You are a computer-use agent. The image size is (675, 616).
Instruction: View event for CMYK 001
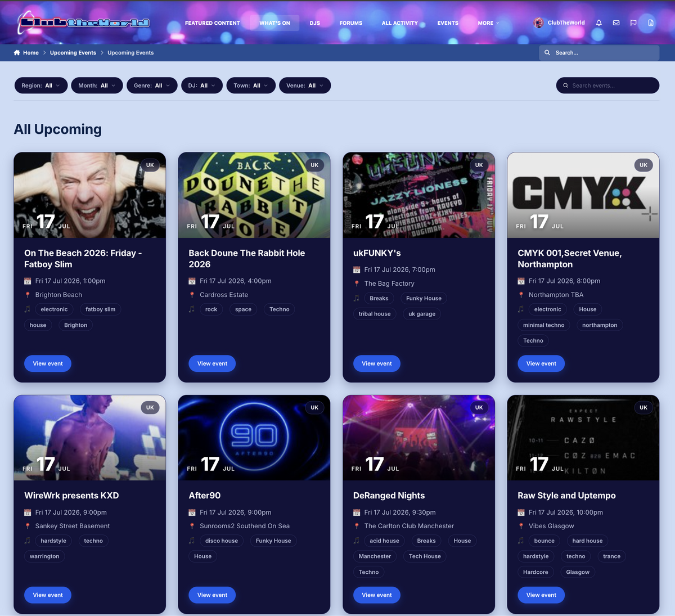click(x=541, y=363)
